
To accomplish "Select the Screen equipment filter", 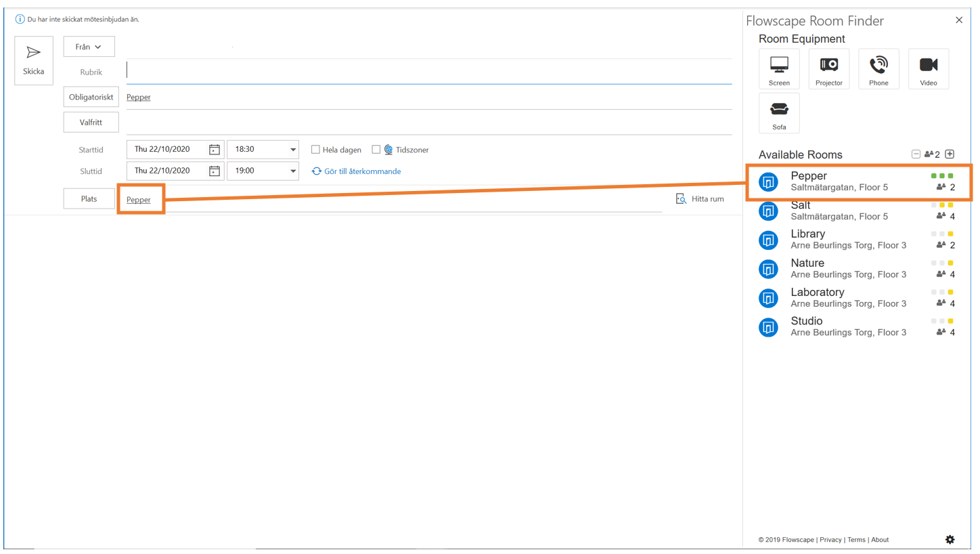I will click(779, 68).
